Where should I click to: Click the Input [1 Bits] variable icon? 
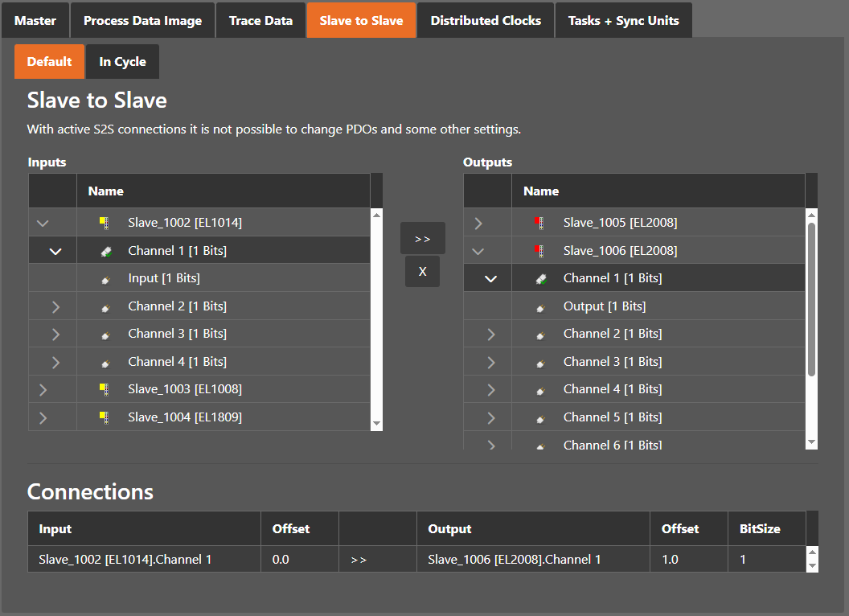[105, 279]
